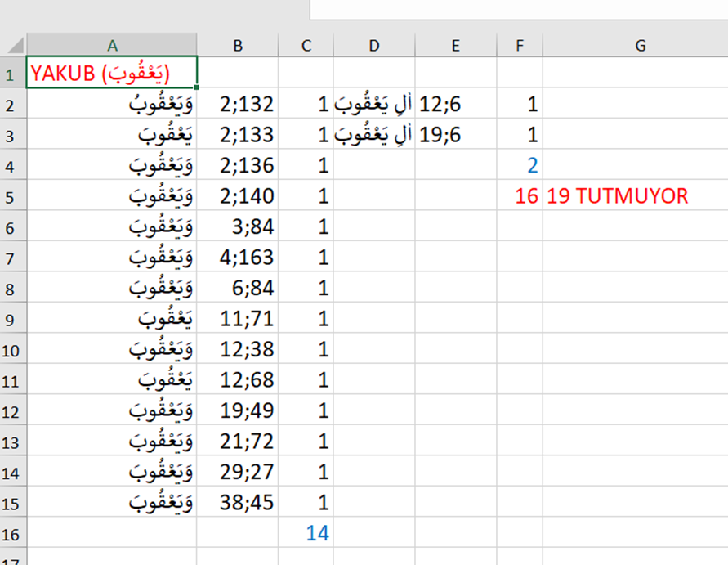The height and width of the screenshot is (565, 728).
Task: Select row 5 header
Action: click(x=13, y=195)
